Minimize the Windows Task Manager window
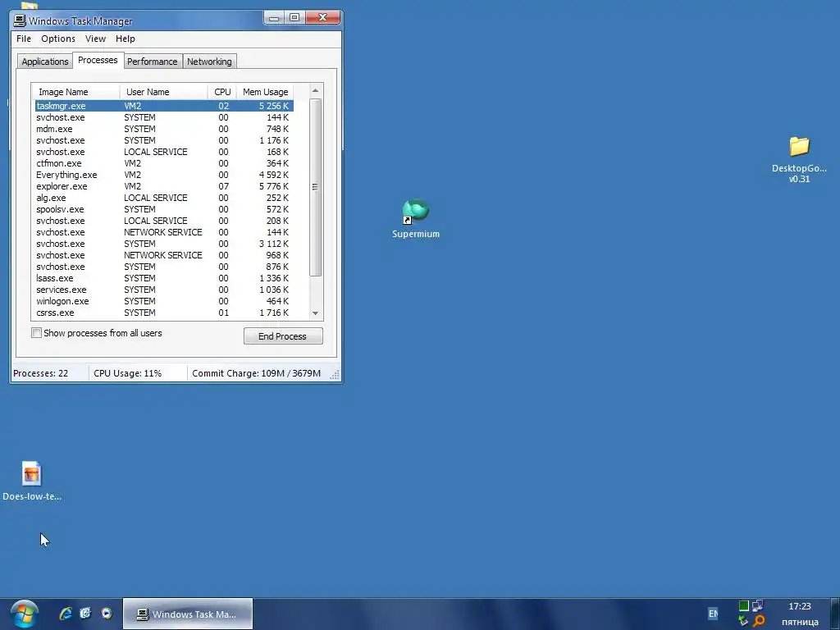840x630 pixels. (x=274, y=18)
